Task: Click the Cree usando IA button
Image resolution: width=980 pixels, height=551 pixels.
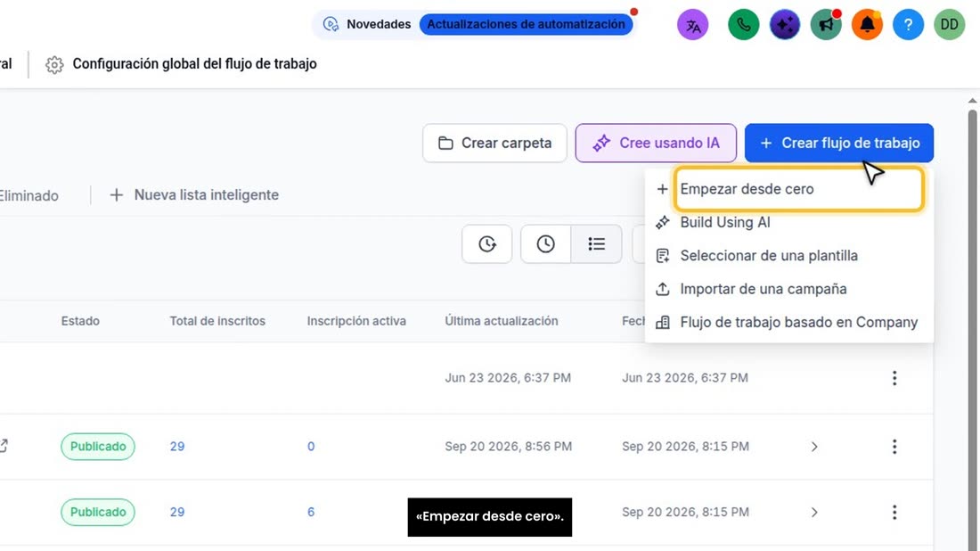Action: click(x=656, y=144)
